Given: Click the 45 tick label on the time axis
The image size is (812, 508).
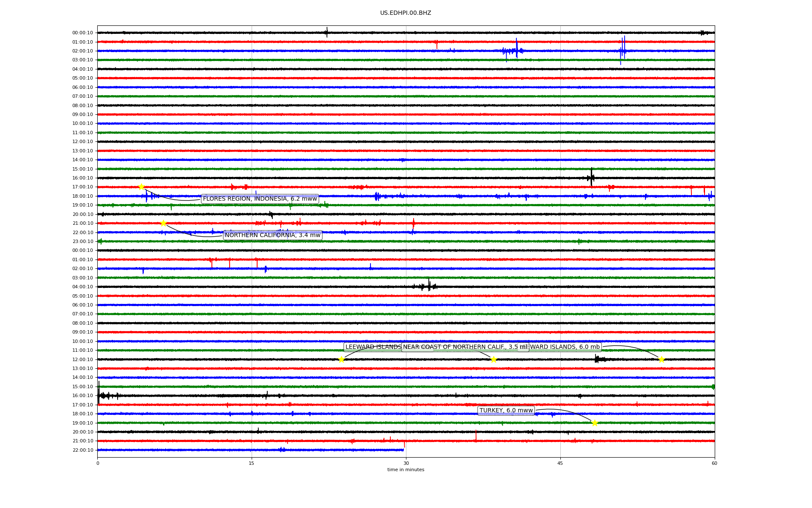Looking at the screenshot, I should [560, 463].
